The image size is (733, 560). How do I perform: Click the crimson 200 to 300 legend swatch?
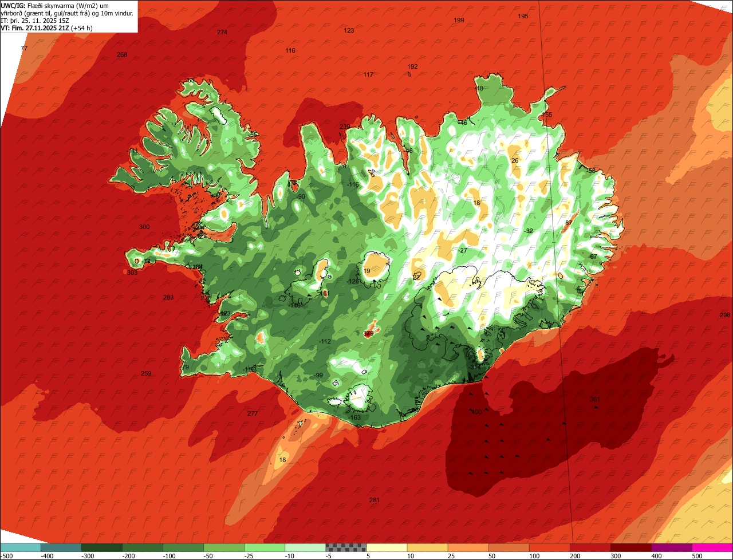(590, 547)
